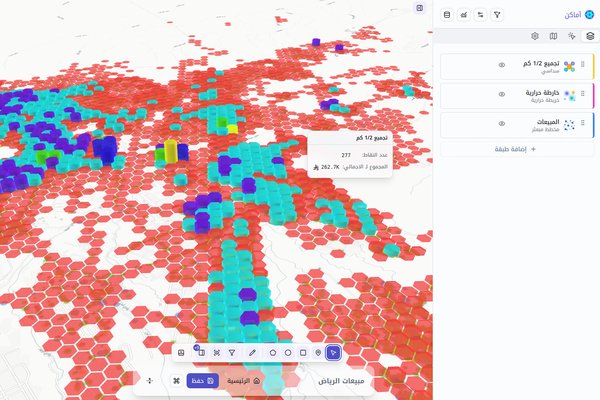Open the database icon in panel header
This screenshot has height=400, width=600.
pos(447,15)
